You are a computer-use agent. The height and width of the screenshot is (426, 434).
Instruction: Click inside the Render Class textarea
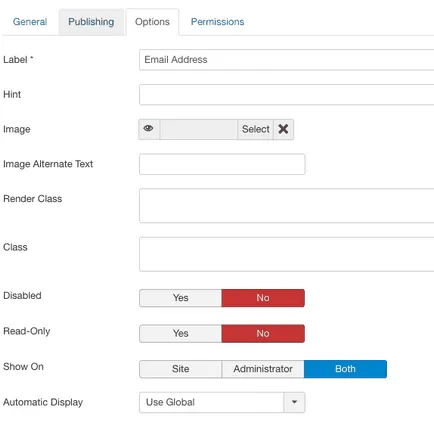[x=287, y=206]
